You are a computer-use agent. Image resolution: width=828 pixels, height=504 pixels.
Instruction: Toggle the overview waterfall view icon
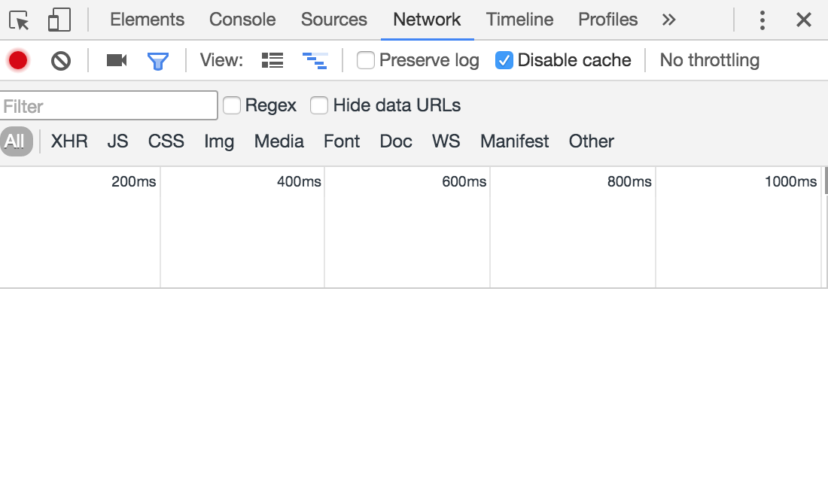pyautogui.click(x=315, y=60)
